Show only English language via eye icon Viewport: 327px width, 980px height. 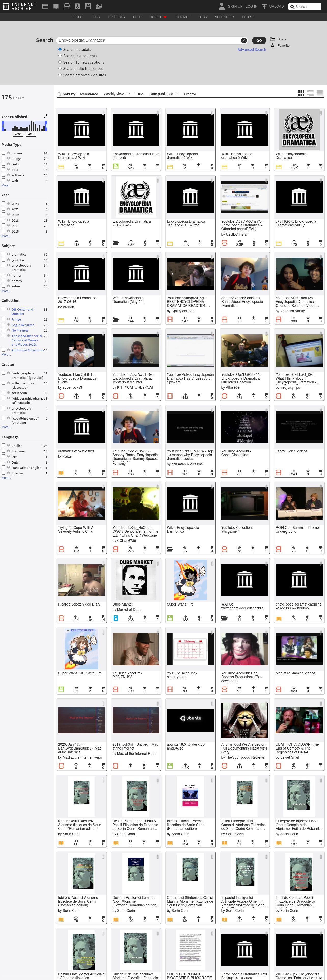pos(8,445)
